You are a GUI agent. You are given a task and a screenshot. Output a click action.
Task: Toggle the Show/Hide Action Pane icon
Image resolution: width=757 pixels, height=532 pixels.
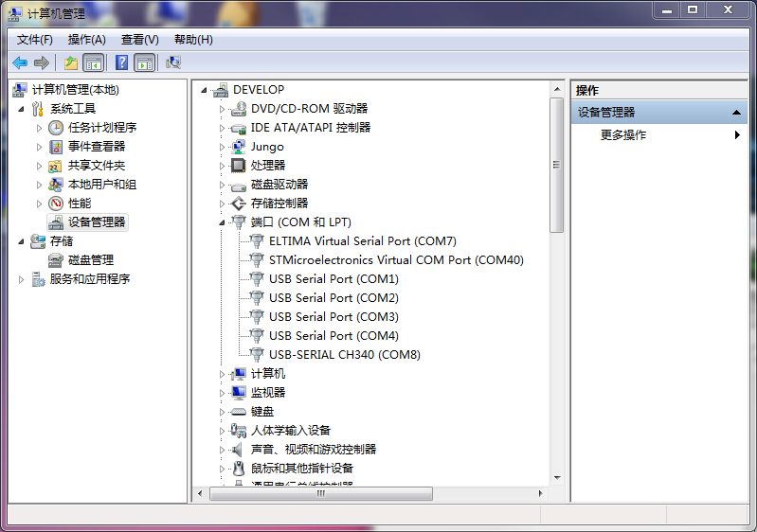click(x=145, y=62)
